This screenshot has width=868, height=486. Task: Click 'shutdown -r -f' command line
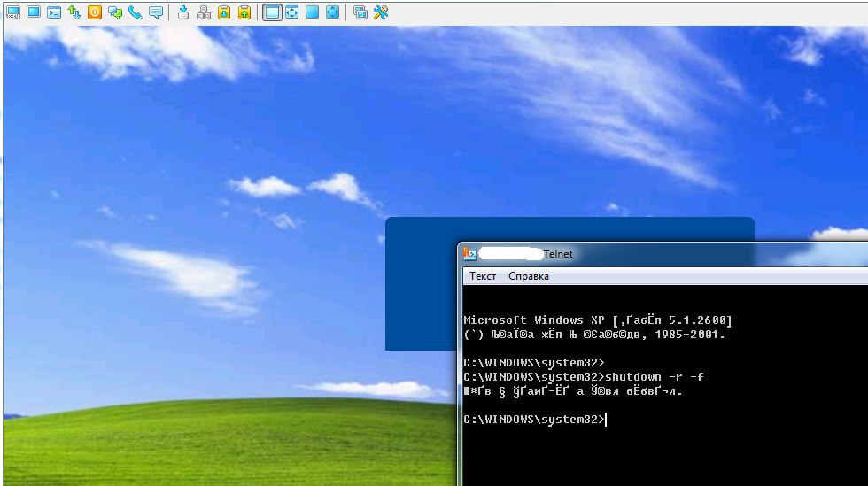(x=584, y=377)
